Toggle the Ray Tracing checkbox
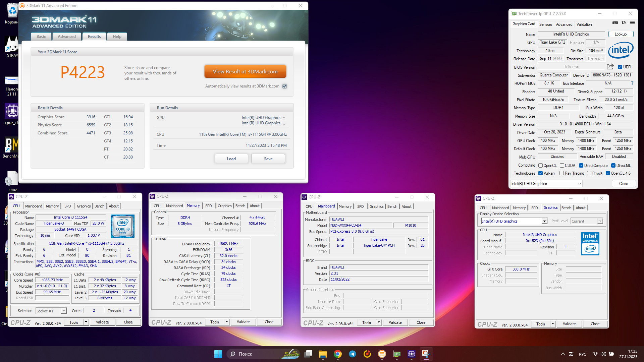644x362 pixels. point(561,173)
